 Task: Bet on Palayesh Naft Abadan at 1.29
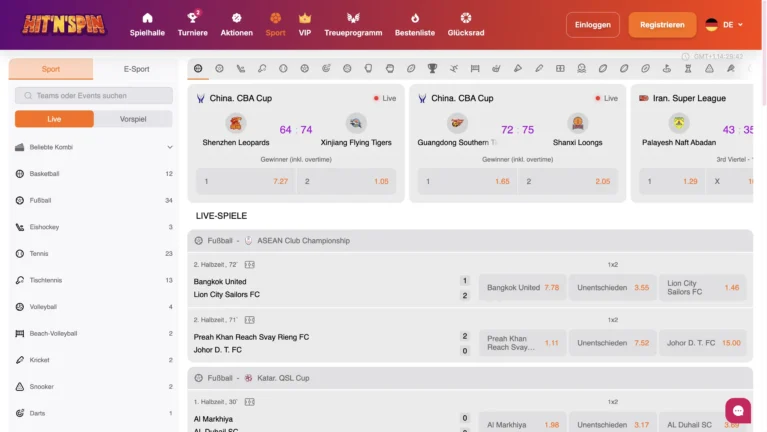(x=672, y=182)
